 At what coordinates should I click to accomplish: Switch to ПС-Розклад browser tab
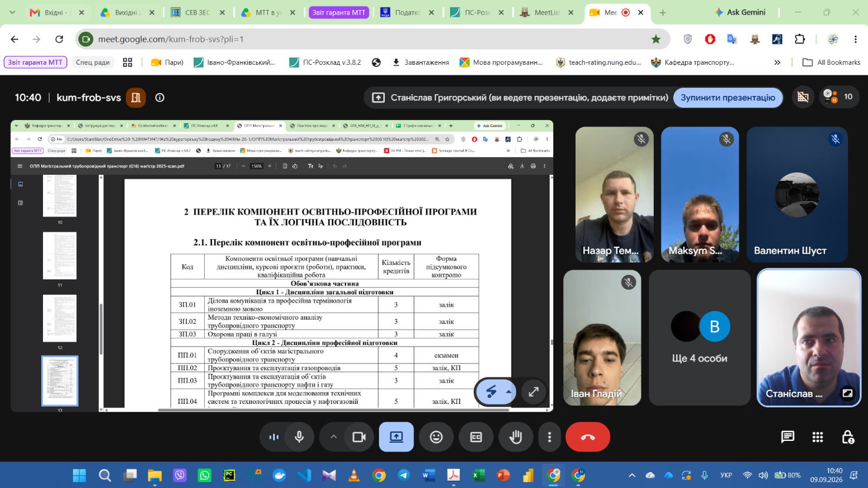pos(477,12)
